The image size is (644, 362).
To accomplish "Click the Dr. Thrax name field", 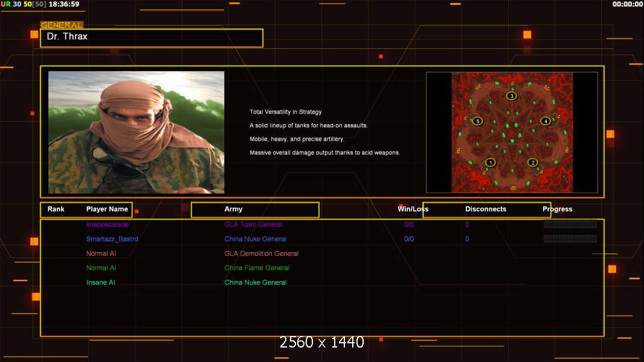I will [152, 37].
